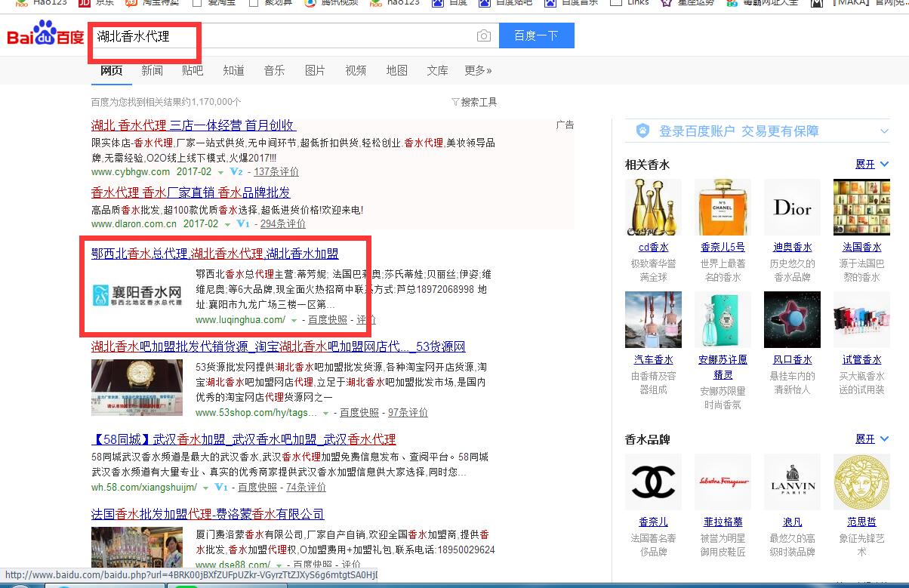
Task: Switch to the 音乐 tab
Action: point(274,70)
